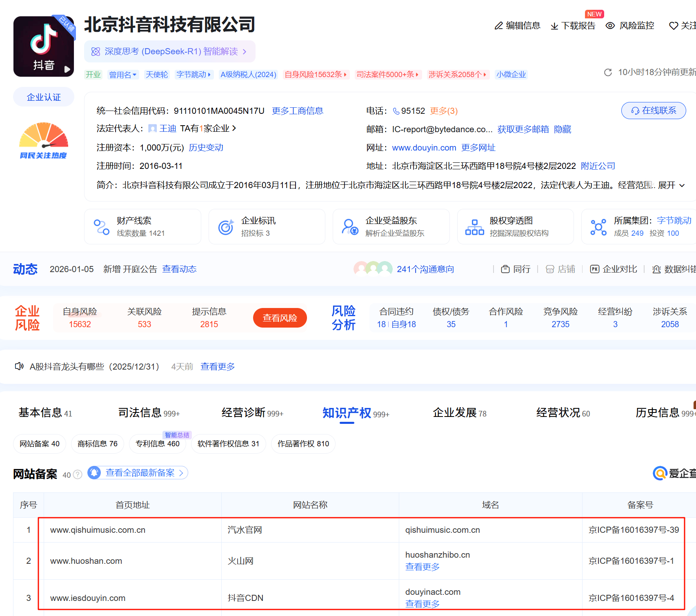Click the 在线联系 button
Screen dimensions: 696x616
coord(654,111)
